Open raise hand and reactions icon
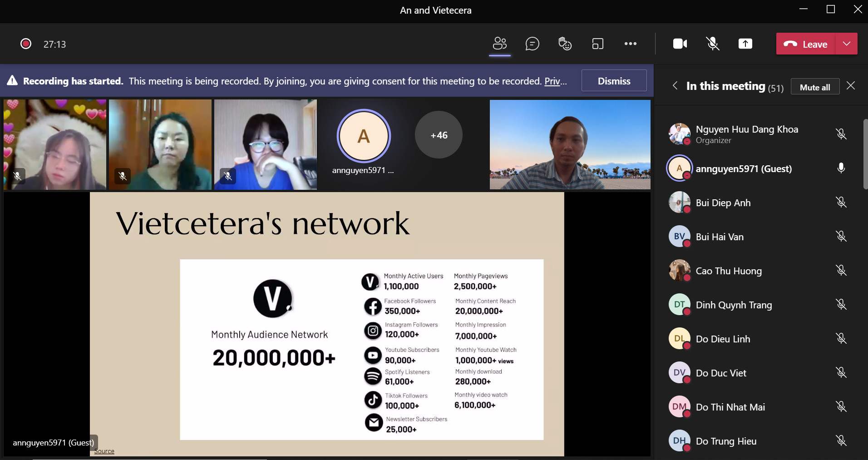The image size is (868, 460). point(565,44)
